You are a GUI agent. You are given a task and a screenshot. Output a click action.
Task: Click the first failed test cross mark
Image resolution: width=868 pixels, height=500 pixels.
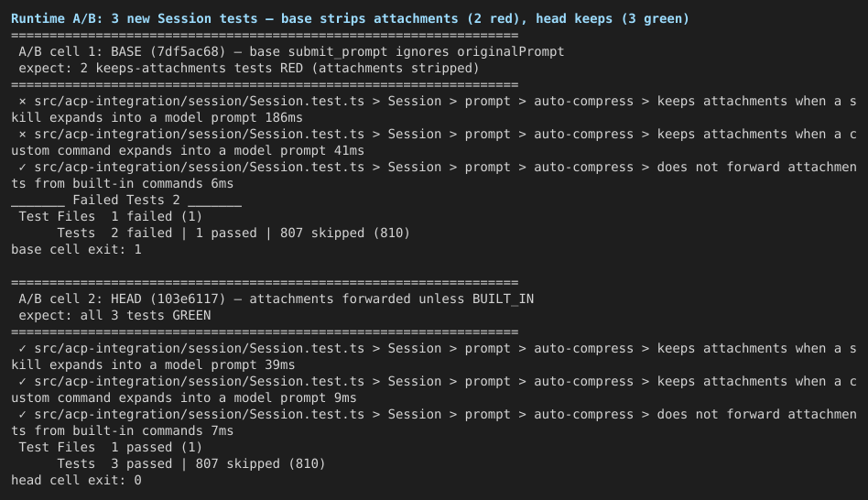click(23, 102)
